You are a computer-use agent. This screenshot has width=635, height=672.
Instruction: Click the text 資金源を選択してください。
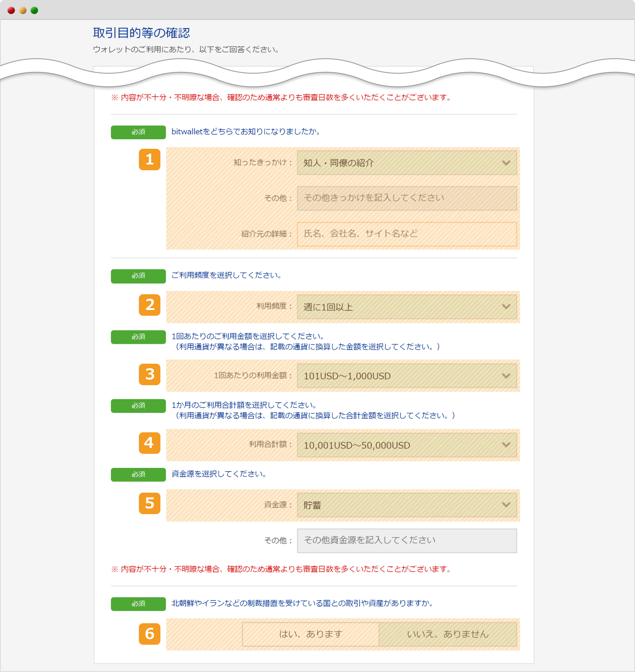(219, 474)
